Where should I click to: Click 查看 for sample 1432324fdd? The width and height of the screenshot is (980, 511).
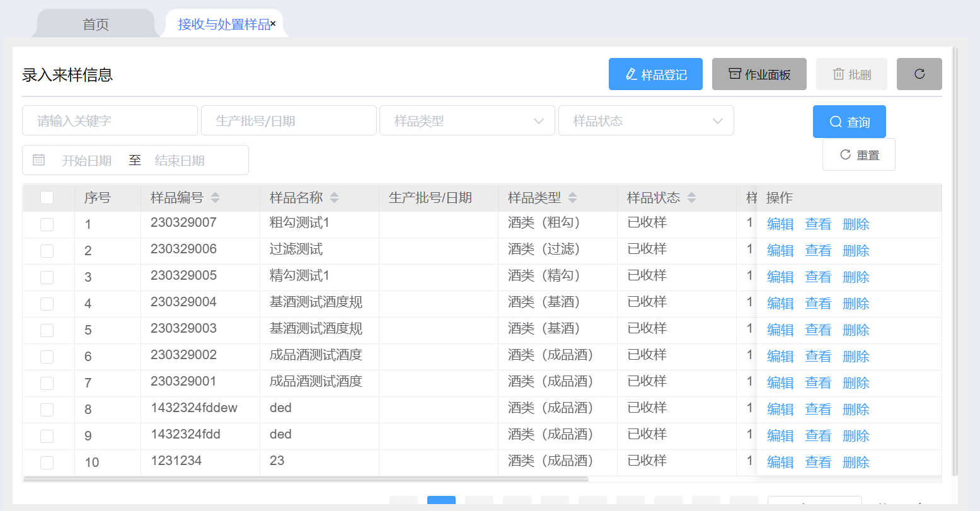818,436
